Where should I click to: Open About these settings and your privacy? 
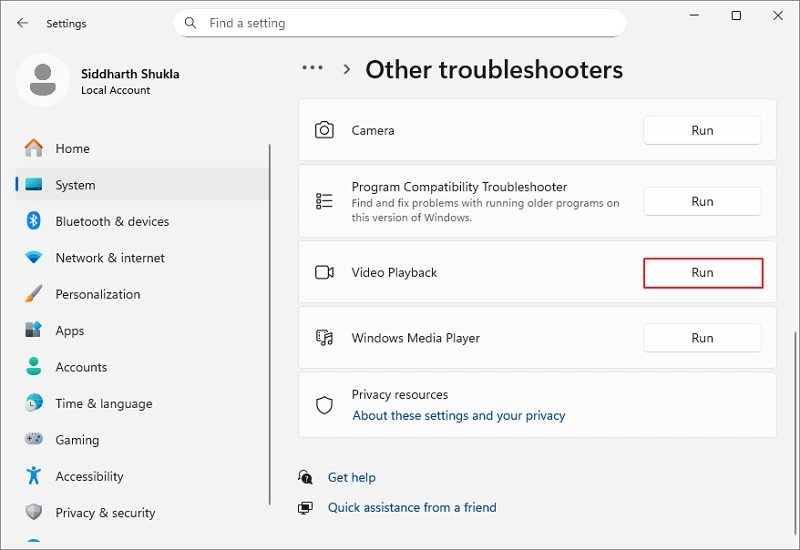point(459,415)
